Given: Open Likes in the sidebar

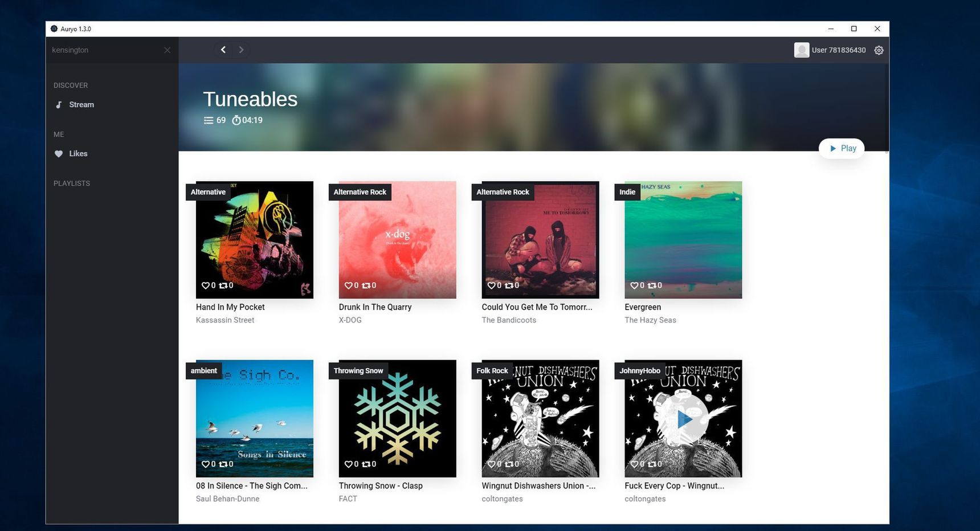Looking at the screenshot, I should coord(78,154).
